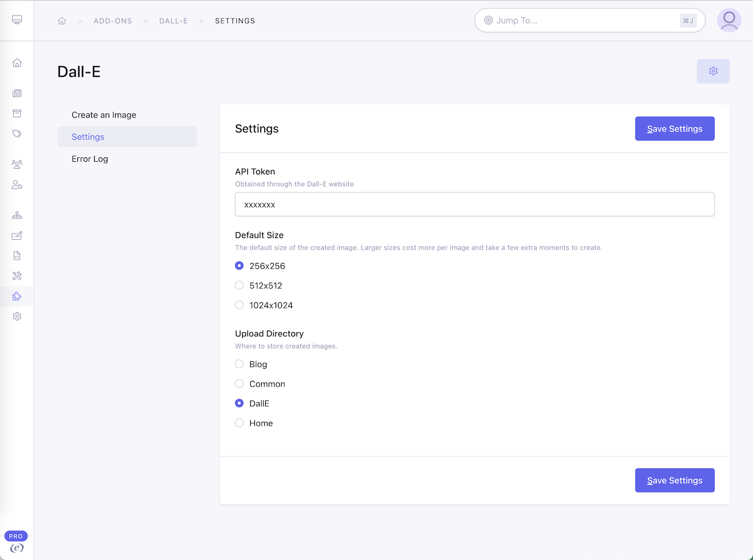Image resolution: width=753 pixels, height=560 pixels.
Task: Click the PRO badge at sidebar bottom
Action: point(16,536)
